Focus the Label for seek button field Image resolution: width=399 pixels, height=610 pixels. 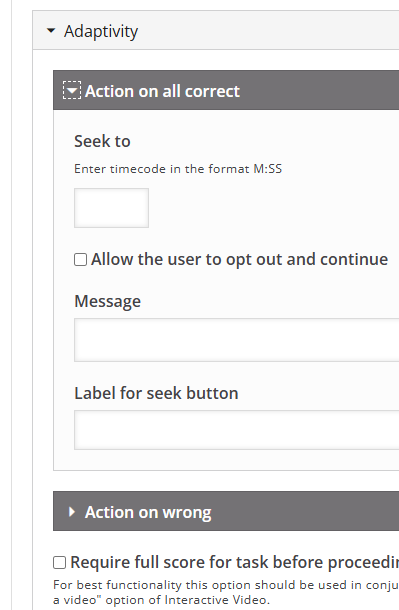[236, 430]
